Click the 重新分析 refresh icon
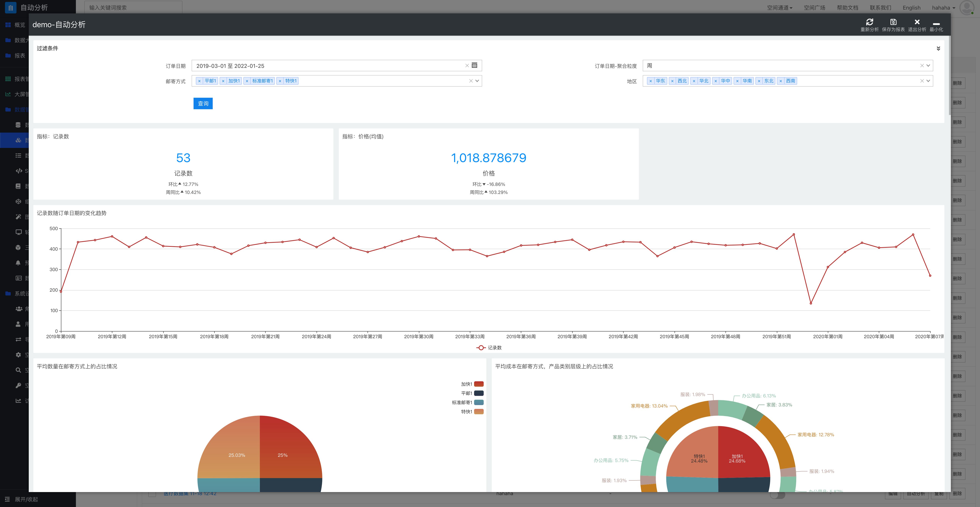Viewport: 980px width, 507px height. pos(869,22)
